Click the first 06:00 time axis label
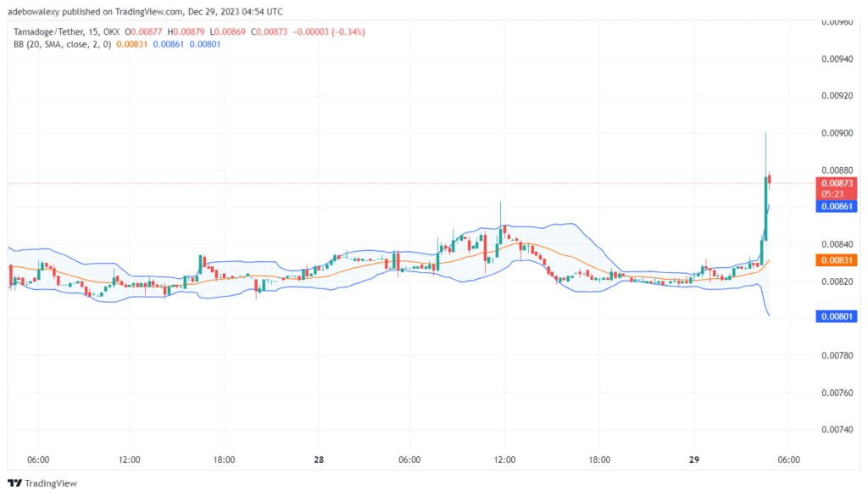 (38, 460)
